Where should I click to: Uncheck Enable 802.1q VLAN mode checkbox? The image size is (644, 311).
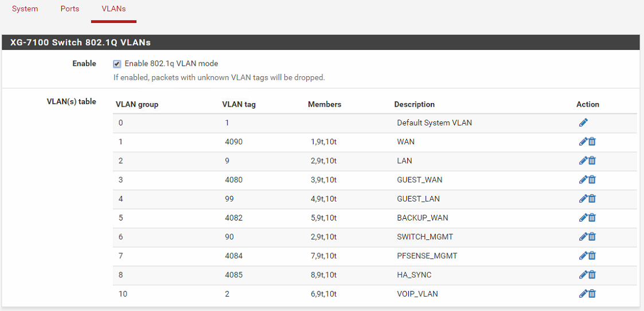(117, 64)
